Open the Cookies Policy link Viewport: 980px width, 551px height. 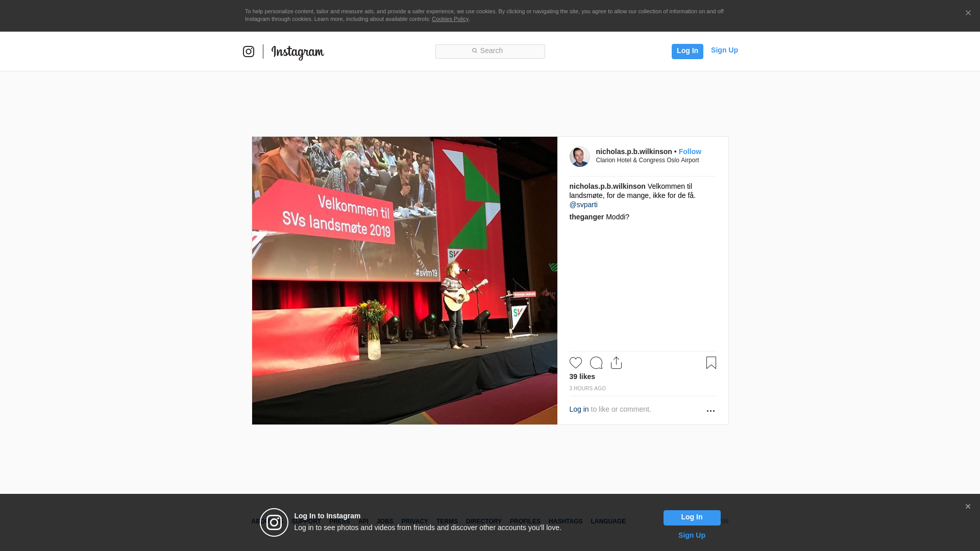pyautogui.click(x=450, y=19)
